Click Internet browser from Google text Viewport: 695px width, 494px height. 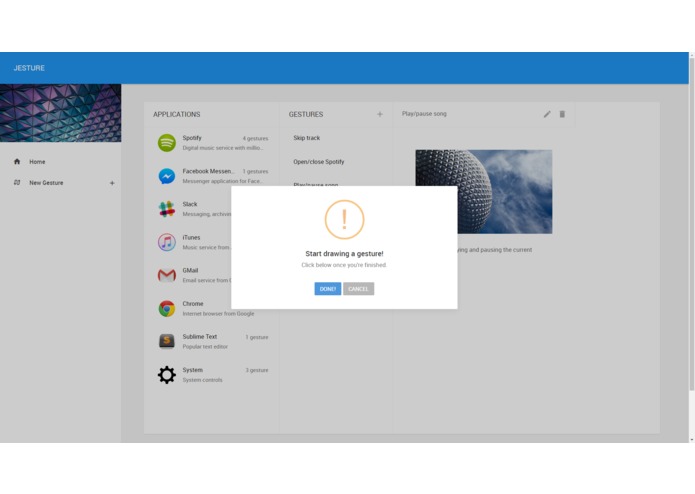pyautogui.click(x=219, y=314)
